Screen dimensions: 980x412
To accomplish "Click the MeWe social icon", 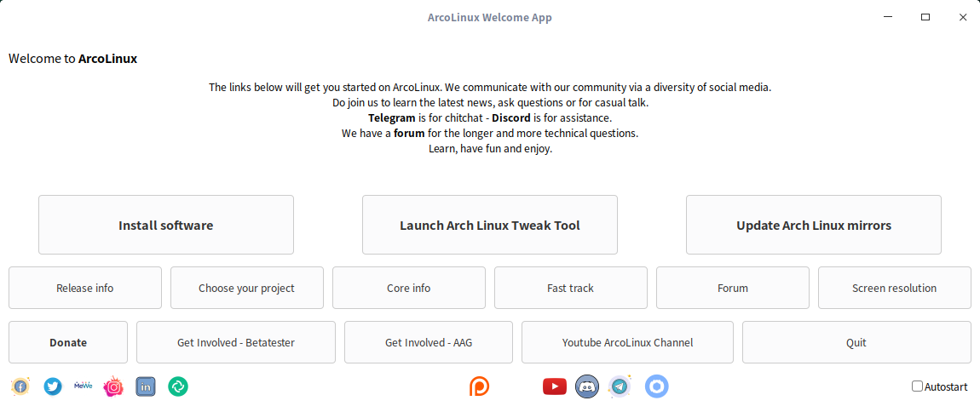I will (x=84, y=386).
